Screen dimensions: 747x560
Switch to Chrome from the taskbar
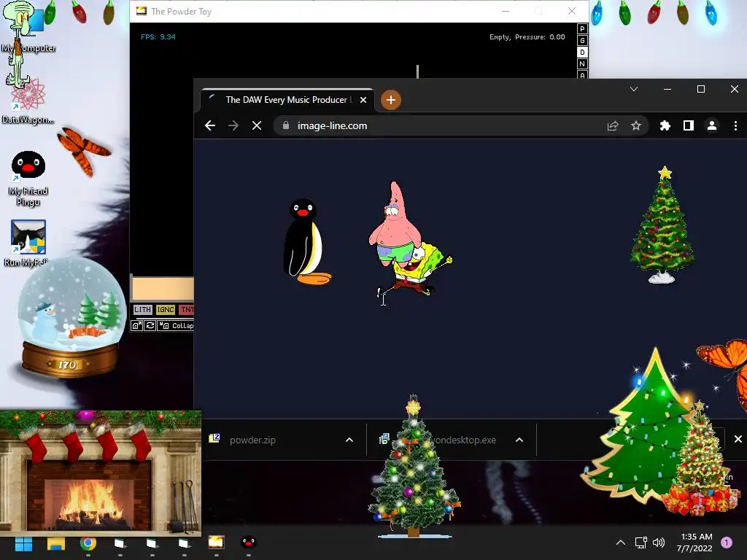pos(88,543)
